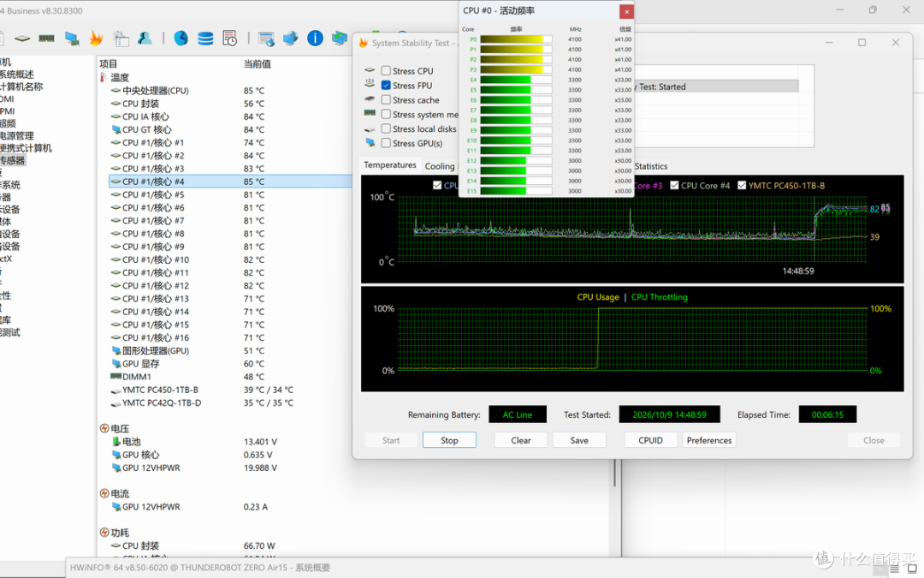This screenshot has width=924, height=578.
Task: Uncheck the Stress FPU checkbox
Action: [x=386, y=86]
